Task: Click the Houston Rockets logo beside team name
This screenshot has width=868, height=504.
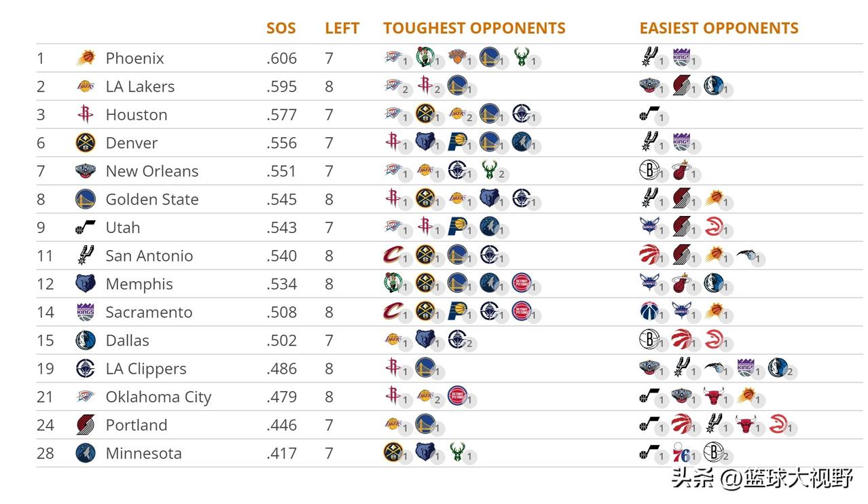Action: click(86, 114)
